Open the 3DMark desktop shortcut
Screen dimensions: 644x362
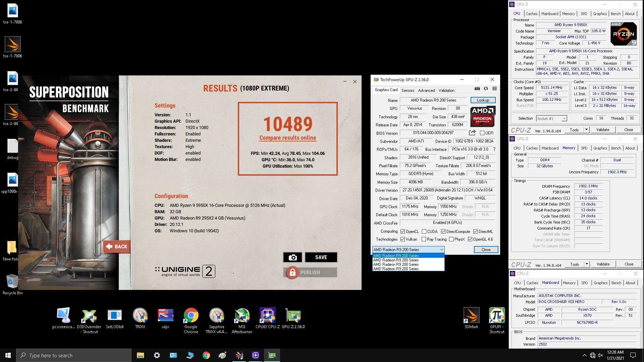pos(471,318)
